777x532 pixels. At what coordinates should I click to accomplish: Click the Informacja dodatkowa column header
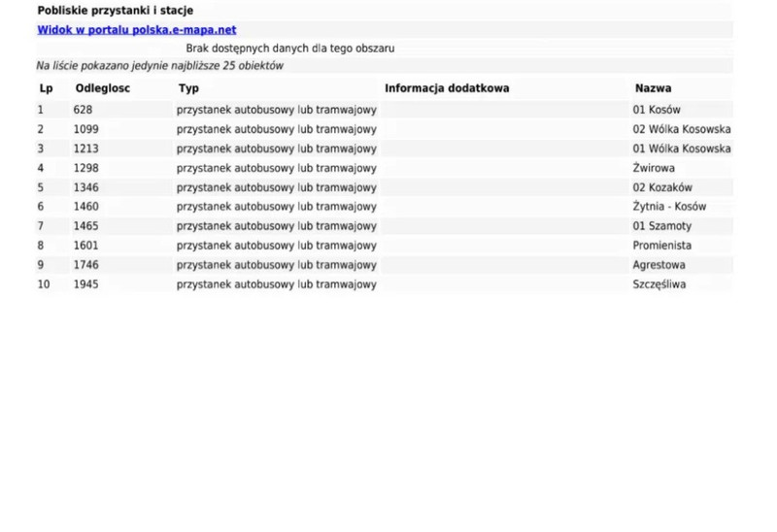(x=447, y=88)
